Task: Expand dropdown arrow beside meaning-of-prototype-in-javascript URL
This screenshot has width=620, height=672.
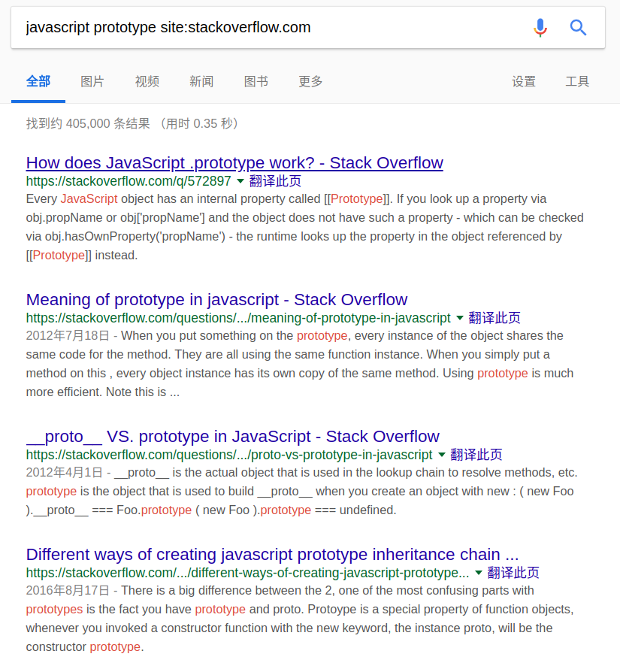Action: point(460,317)
